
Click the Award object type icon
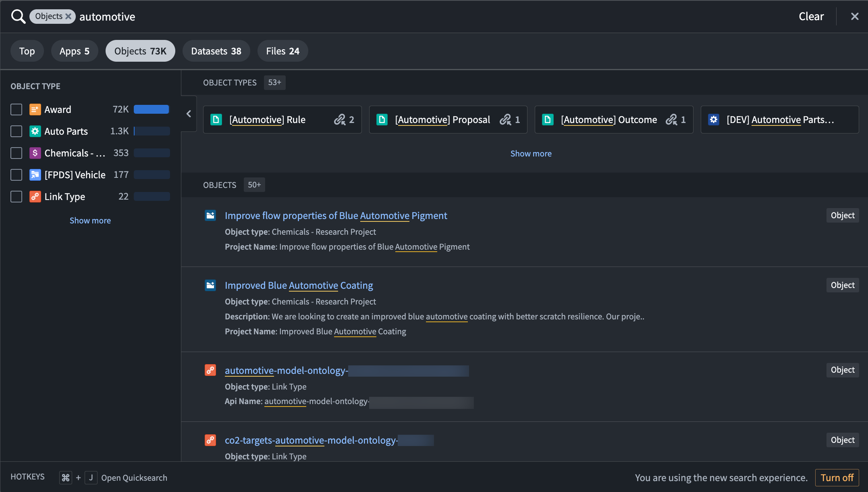coord(35,109)
